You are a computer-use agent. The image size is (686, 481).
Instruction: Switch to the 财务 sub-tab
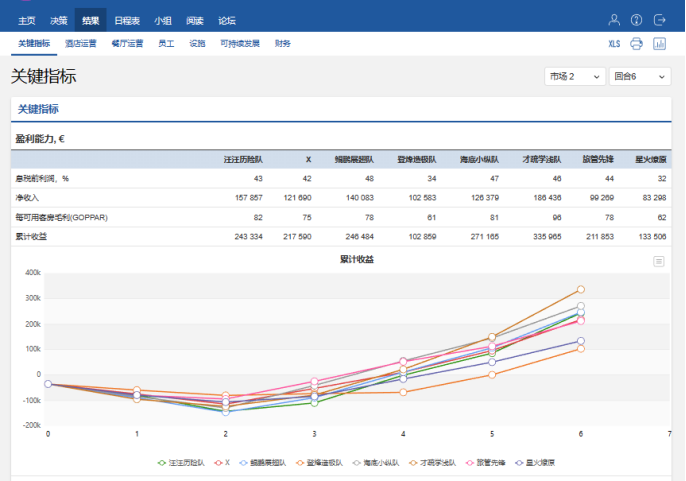coord(283,43)
